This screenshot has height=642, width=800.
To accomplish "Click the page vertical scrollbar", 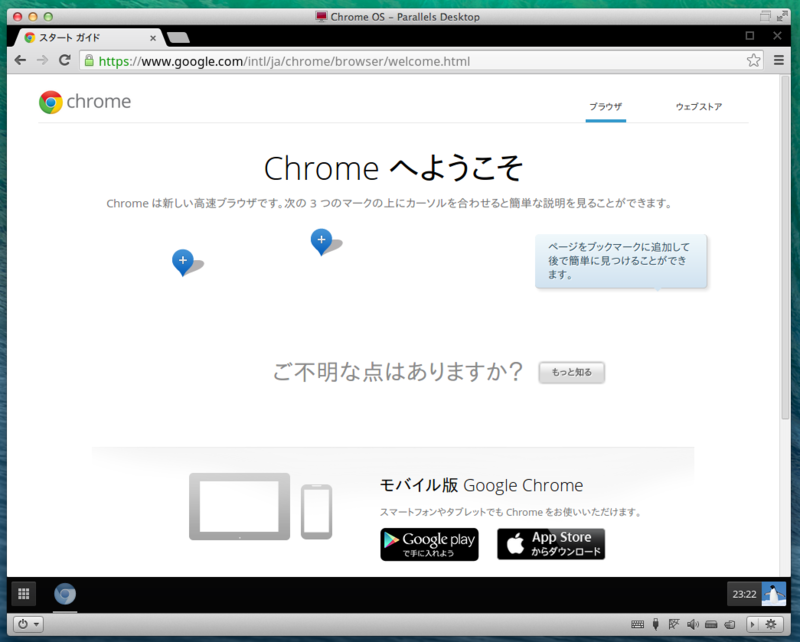I will point(785,248).
